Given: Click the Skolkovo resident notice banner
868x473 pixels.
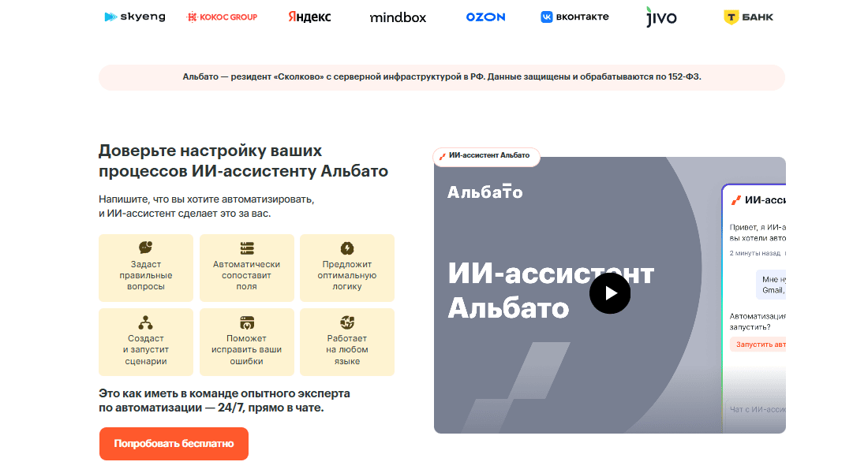Looking at the screenshot, I should click(442, 77).
